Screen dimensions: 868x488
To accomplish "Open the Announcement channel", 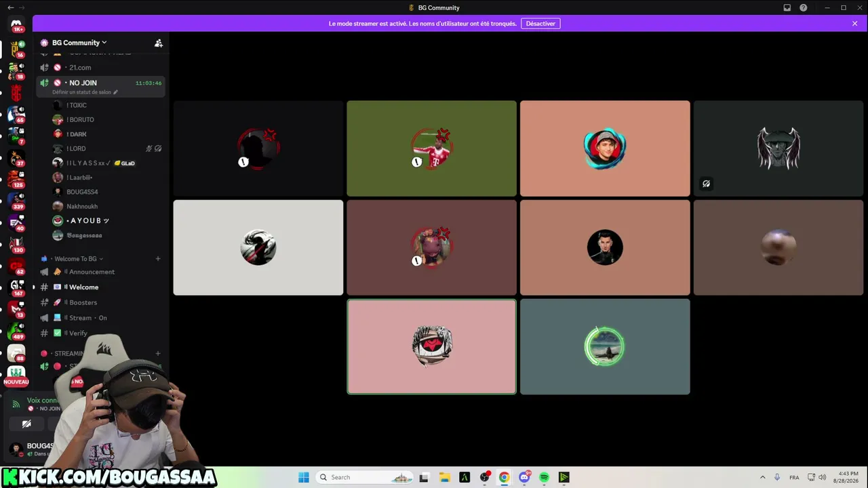I will tap(100, 272).
